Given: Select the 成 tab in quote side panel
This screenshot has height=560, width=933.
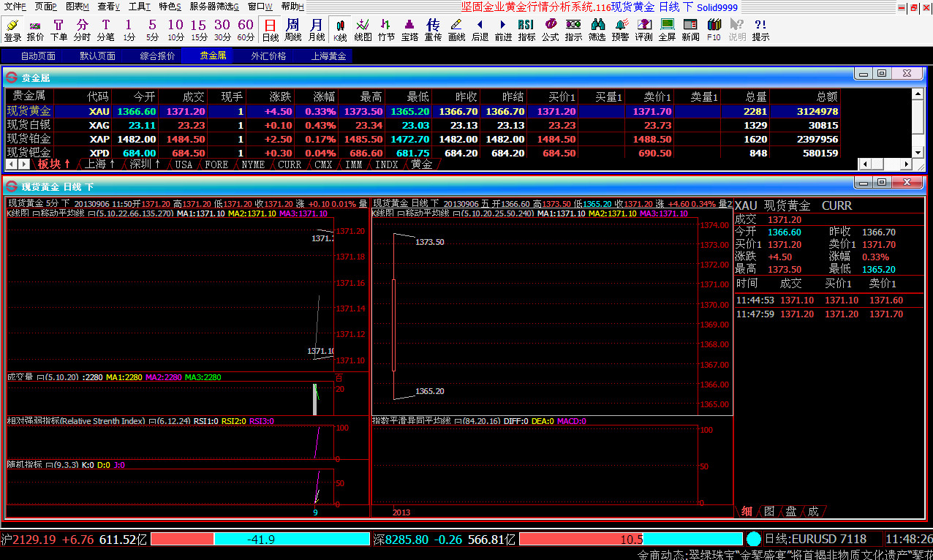Looking at the screenshot, I should (x=813, y=511).
